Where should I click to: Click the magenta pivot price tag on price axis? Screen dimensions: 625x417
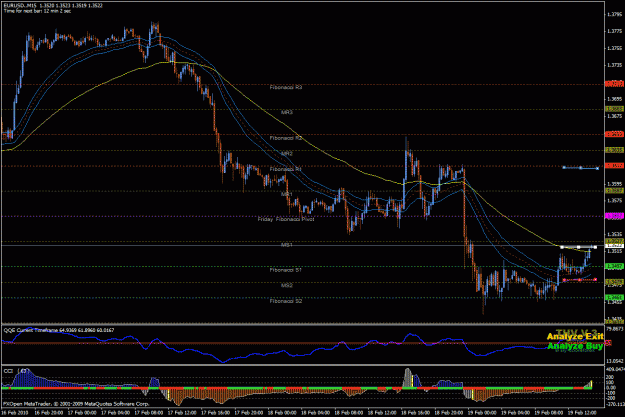pyautogui.click(x=614, y=216)
